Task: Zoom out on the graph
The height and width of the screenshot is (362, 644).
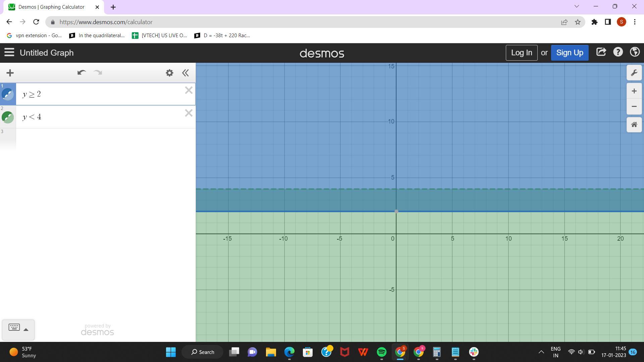Action: click(634, 107)
